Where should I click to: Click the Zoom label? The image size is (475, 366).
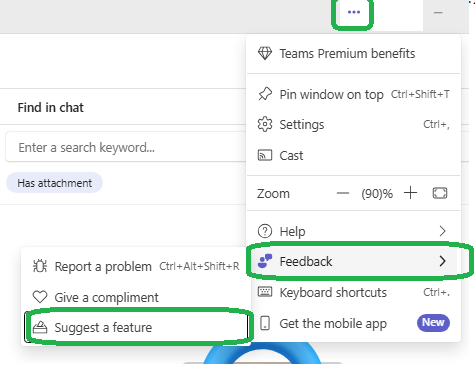[273, 194]
